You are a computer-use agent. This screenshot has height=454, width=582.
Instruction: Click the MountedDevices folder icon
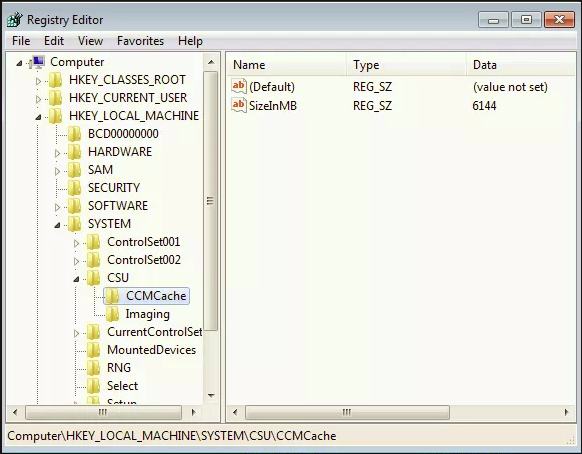tap(93, 350)
